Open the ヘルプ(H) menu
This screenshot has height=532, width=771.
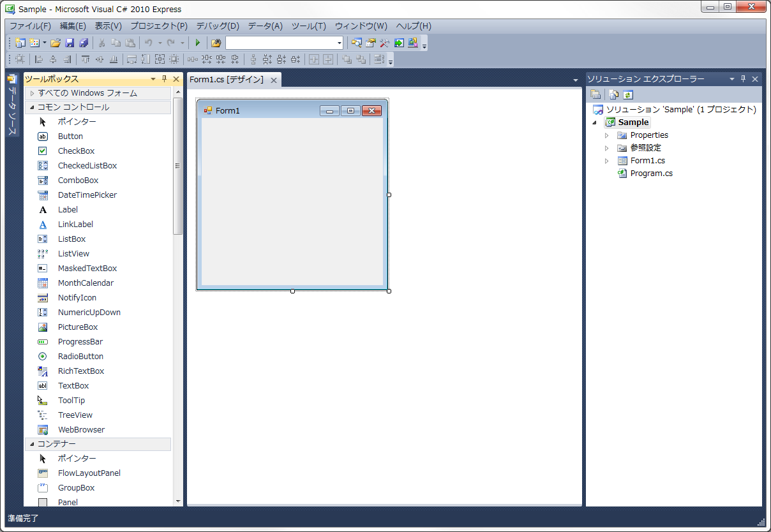click(x=414, y=26)
